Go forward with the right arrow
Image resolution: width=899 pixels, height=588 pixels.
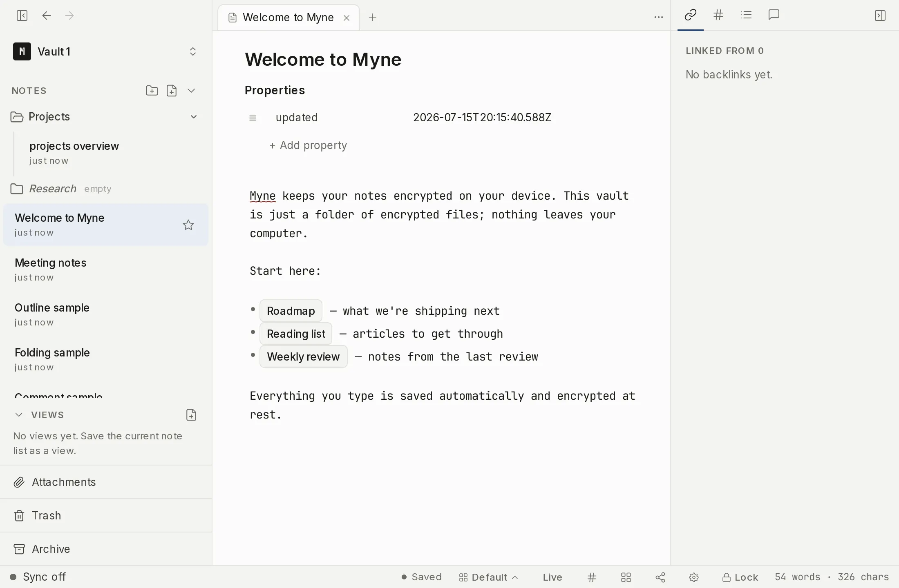[69, 16]
